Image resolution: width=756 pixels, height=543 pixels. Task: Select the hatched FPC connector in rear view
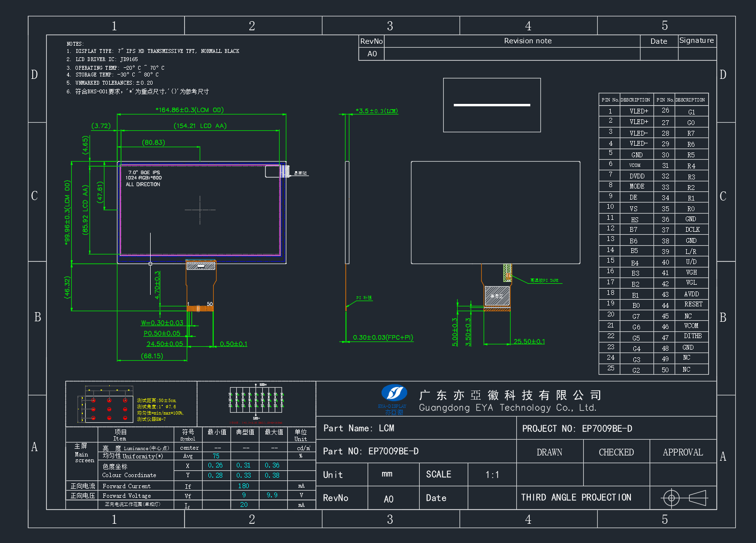pyautogui.click(x=497, y=296)
